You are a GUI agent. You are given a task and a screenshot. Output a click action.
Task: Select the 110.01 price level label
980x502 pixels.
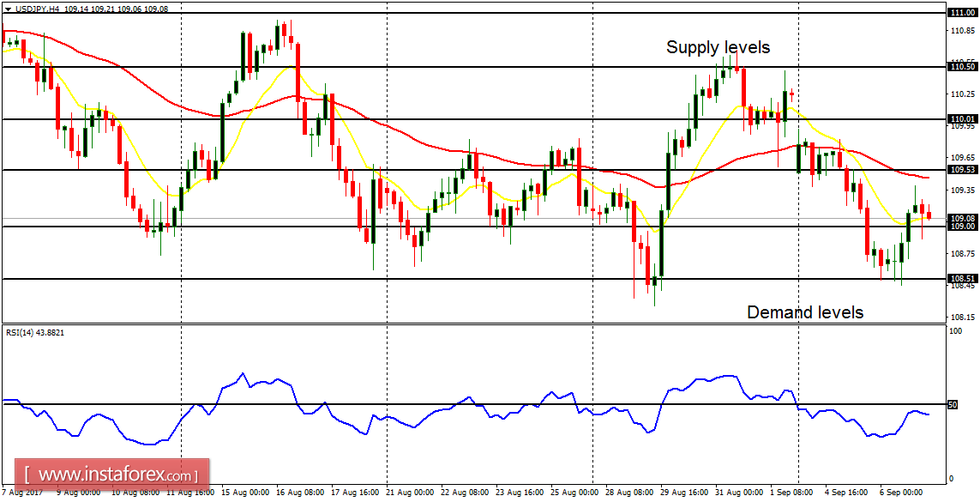tap(961, 118)
